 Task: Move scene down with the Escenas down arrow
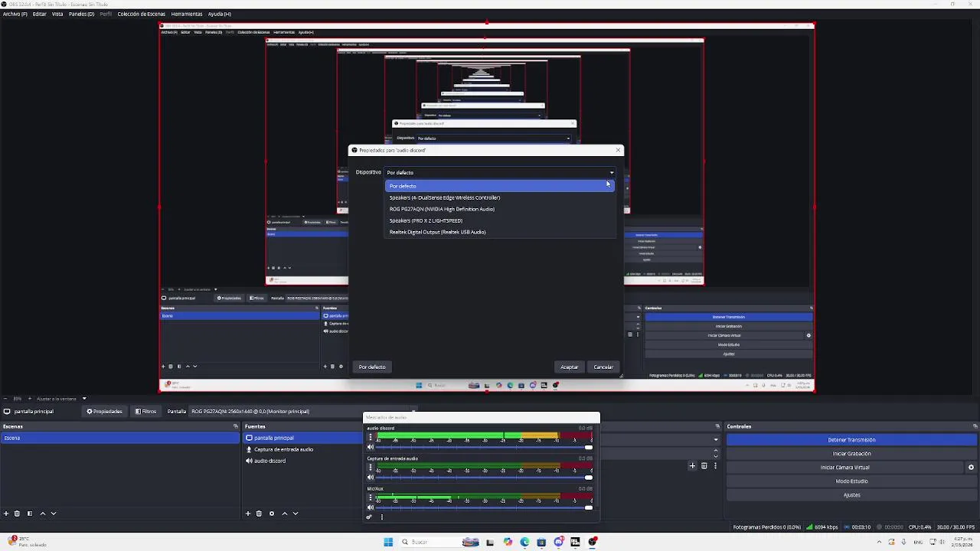(x=54, y=514)
